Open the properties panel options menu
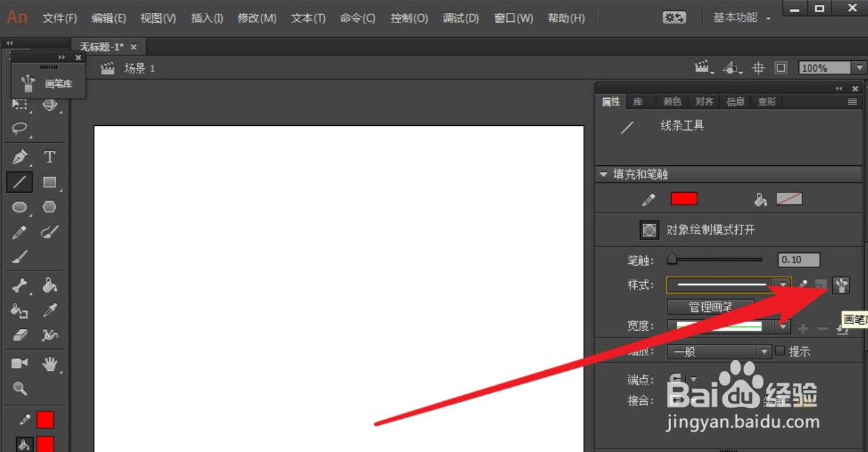Viewport: 868px width, 452px height. (852, 101)
